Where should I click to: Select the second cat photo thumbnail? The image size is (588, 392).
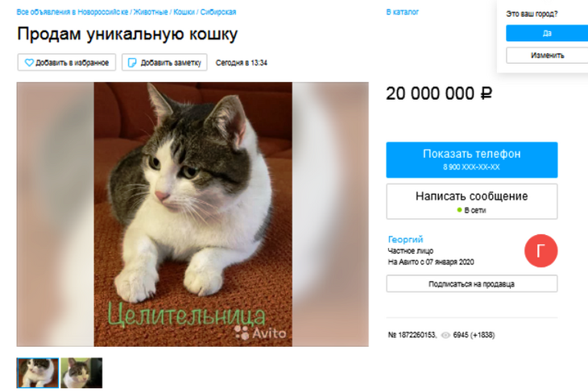click(81, 373)
